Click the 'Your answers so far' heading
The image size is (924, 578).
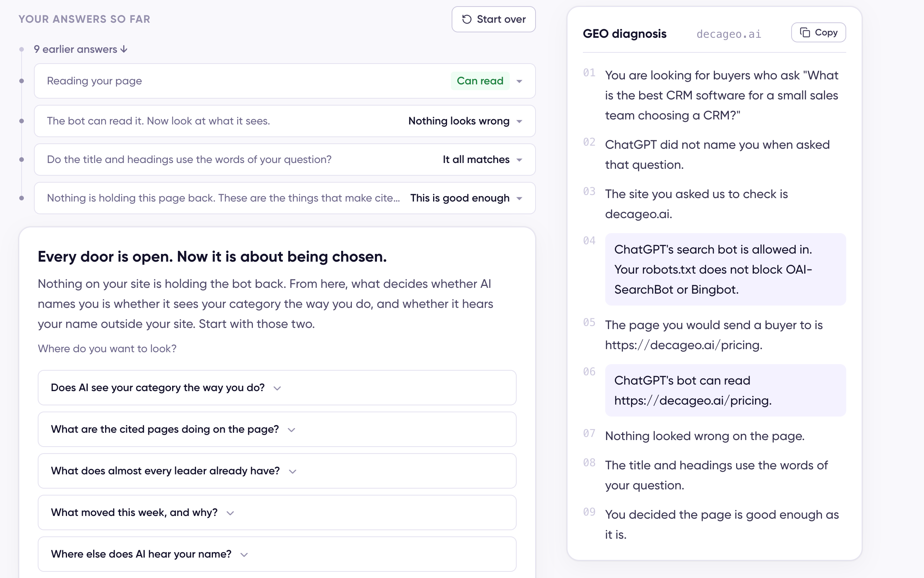pos(84,19)
